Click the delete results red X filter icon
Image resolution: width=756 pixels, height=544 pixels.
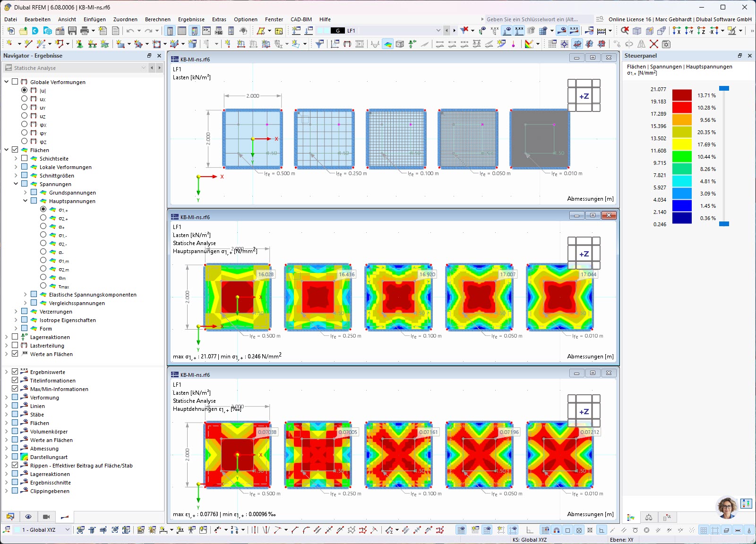point(464,31)
